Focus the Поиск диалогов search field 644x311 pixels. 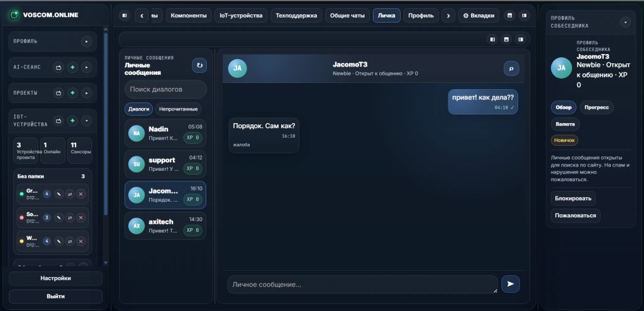tap(165, 89)
